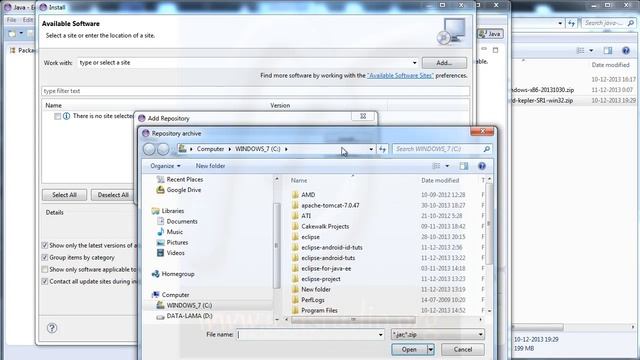This screenshot has width=640, height=360.
Task: Open the views options dropdown arrow
Action: pos(447,166)
